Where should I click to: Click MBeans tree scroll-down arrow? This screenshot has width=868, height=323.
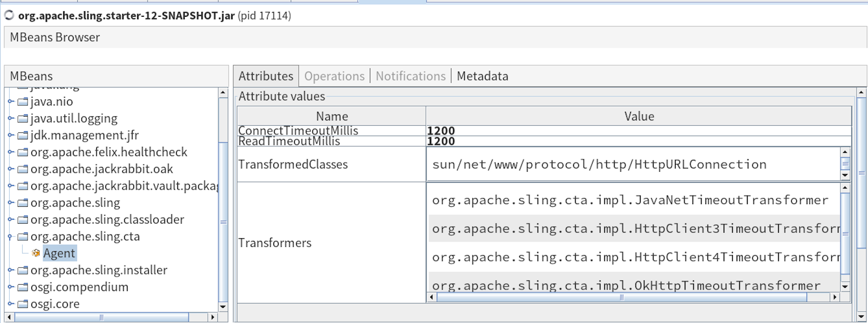223,307
